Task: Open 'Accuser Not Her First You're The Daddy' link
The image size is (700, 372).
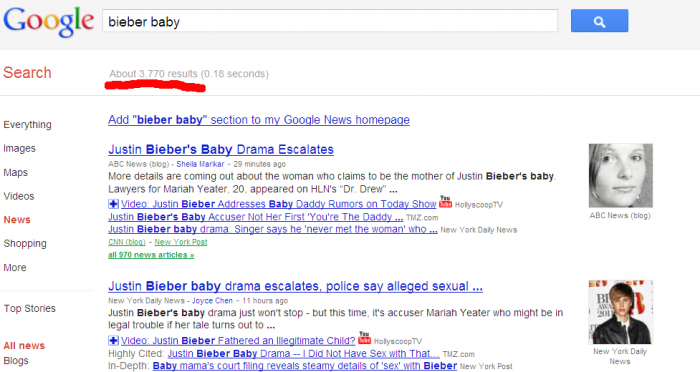Action: pyautogui.click(x=255, y=217)
